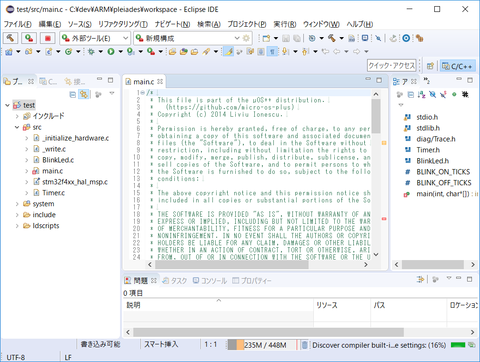Switch to the タスク tab
The height and width of the screenshot is (362, 480).
(174, 281)
